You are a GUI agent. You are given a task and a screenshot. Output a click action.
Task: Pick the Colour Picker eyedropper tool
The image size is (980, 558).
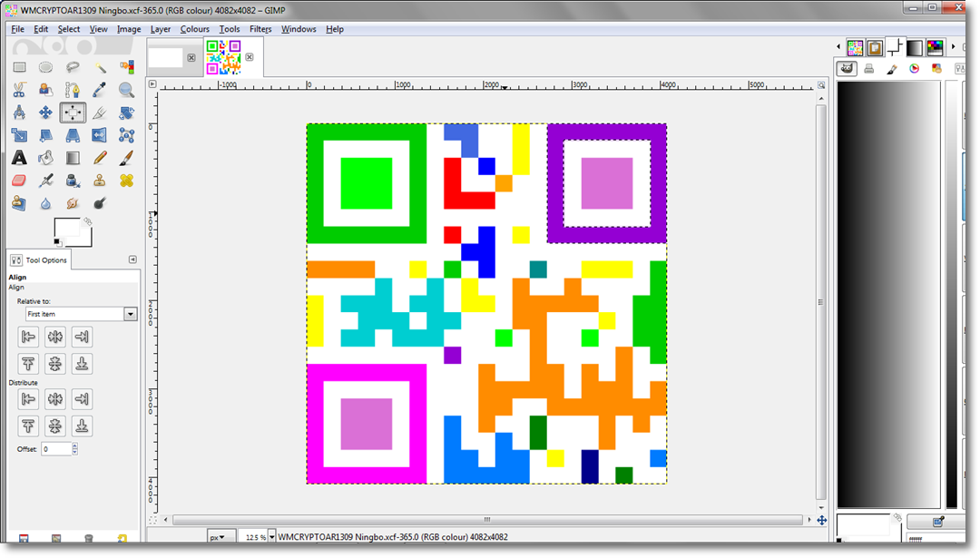100,90
